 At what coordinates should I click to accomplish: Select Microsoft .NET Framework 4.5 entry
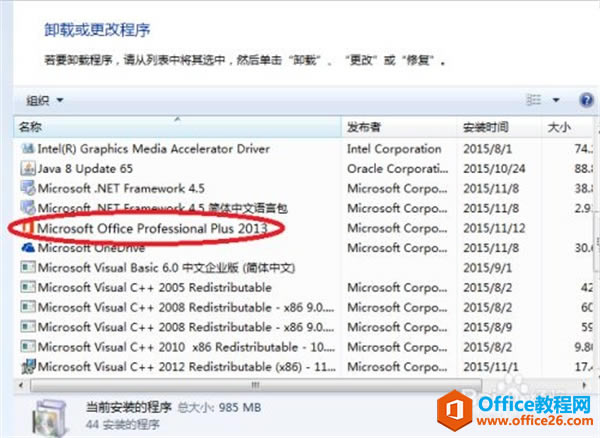(x=121, y=189)
